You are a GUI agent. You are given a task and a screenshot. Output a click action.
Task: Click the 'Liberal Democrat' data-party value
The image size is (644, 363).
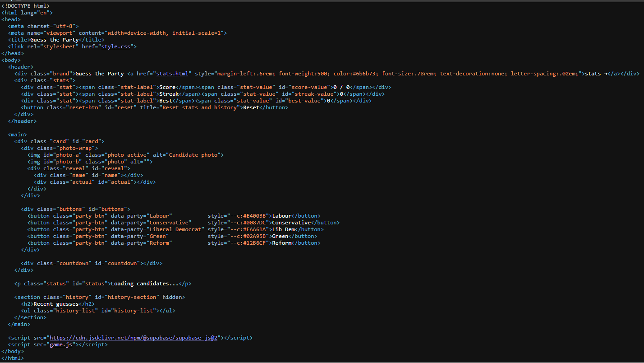pyautogui.click(x=175, y=229)
